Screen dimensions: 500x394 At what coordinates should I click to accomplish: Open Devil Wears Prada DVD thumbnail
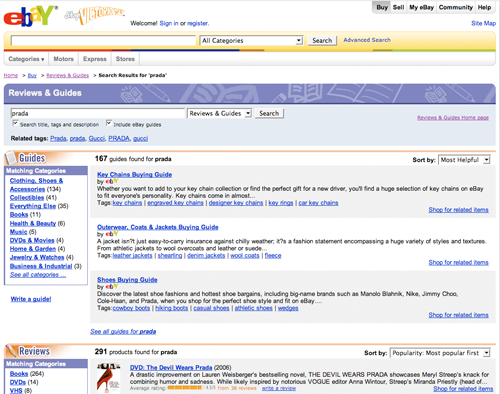(108, 377)
